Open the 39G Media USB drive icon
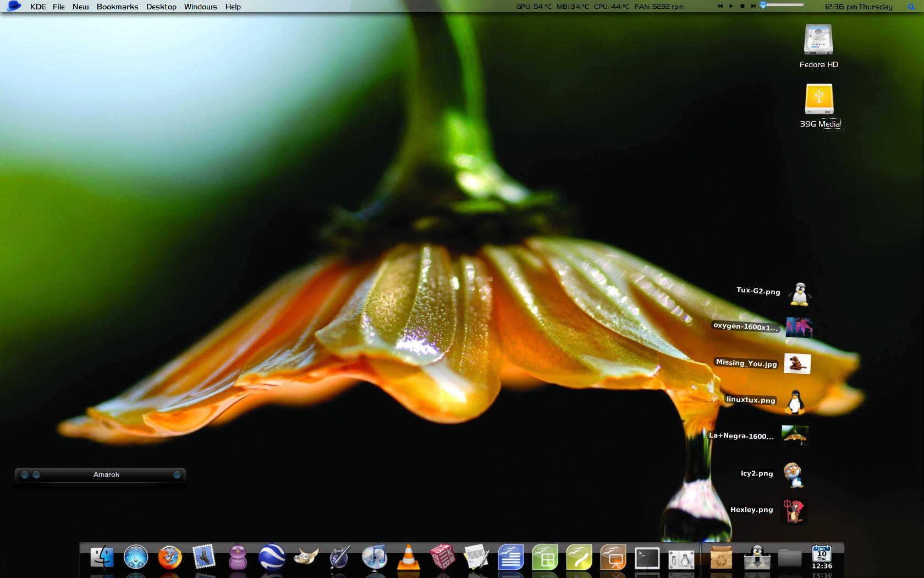 [x=819, y=99]
